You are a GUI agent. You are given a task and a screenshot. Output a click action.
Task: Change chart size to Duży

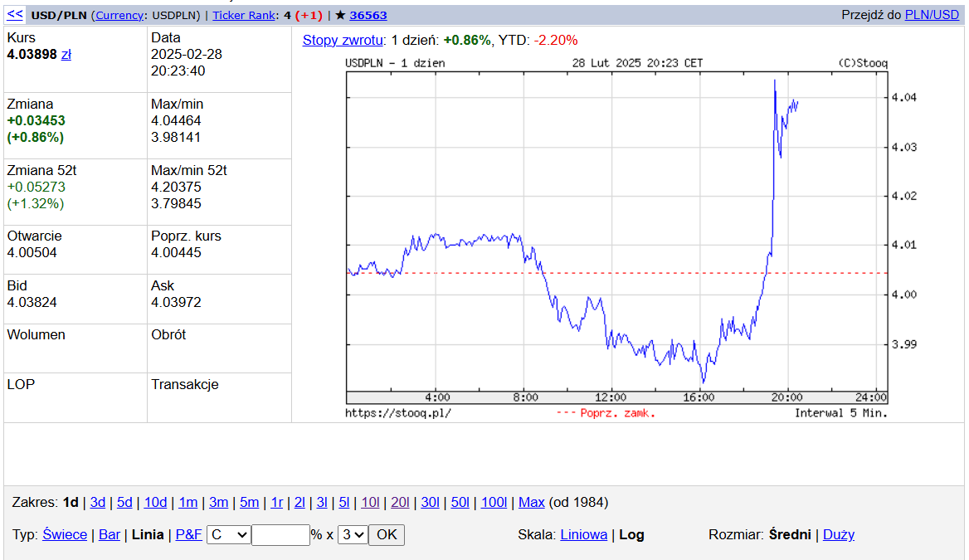coord(839,534)
